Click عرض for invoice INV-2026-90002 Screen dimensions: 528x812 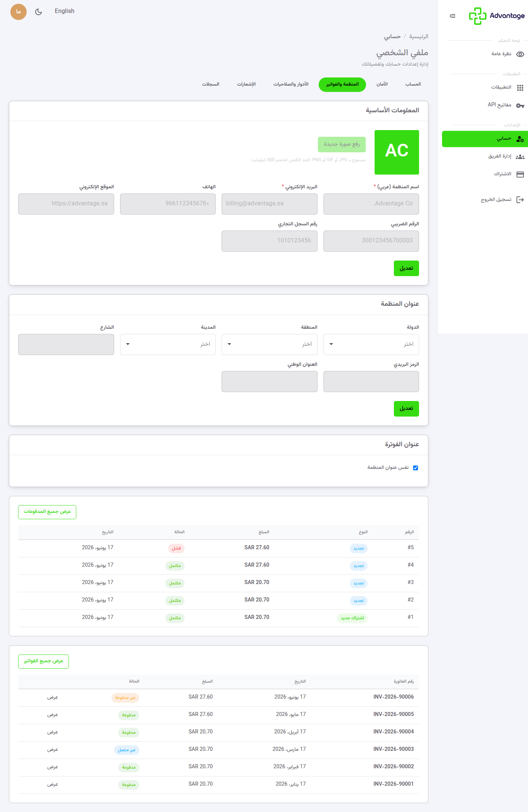(x=53, y=767)
